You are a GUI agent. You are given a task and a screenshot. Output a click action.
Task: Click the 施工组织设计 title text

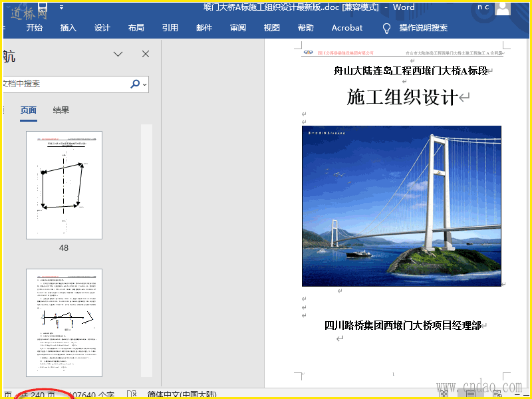click(402, 96)
